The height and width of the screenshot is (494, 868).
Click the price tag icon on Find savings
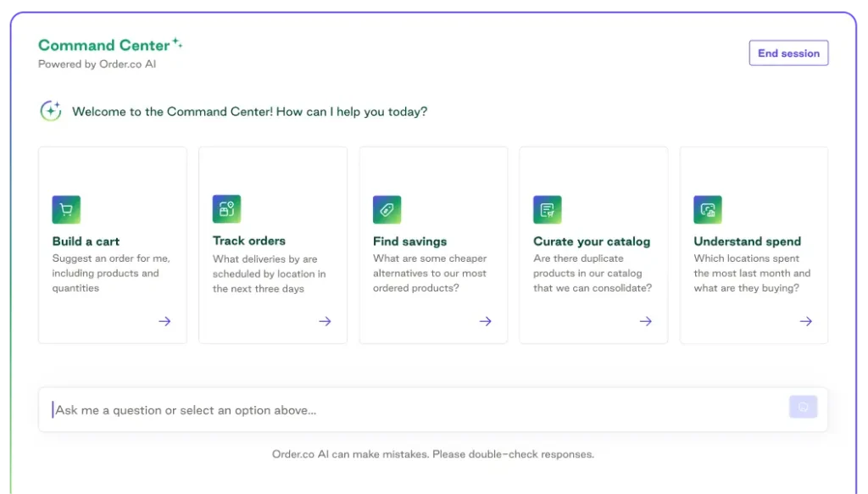(x=387, y=209)
